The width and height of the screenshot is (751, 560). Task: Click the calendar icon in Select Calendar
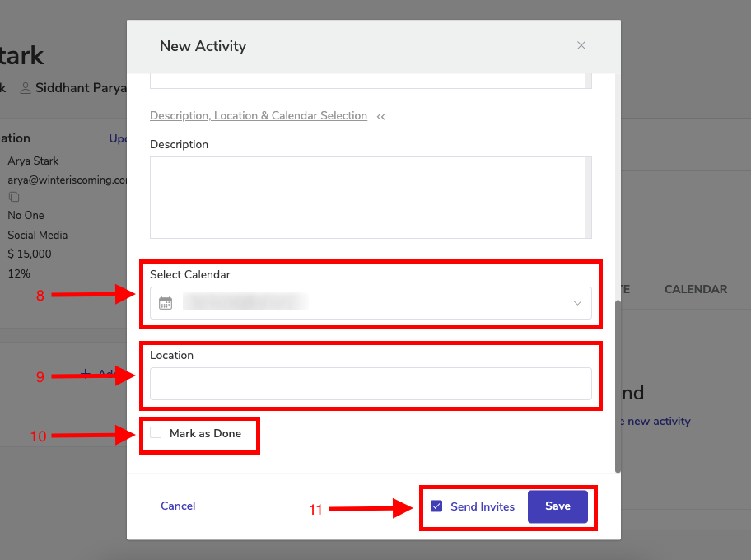166,303
